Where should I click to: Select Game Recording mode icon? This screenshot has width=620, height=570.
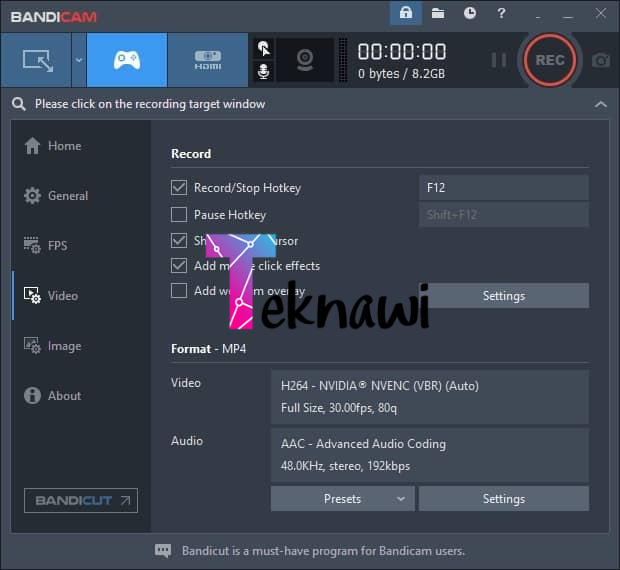127,60
